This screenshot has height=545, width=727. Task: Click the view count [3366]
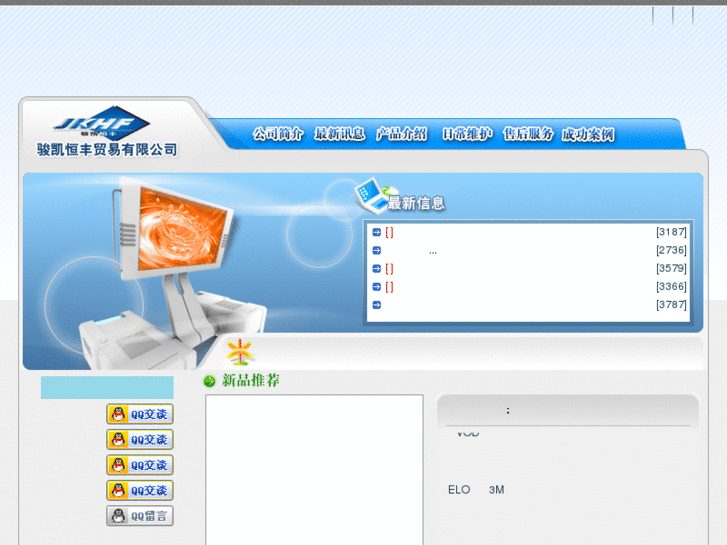(x=671, y=286)
